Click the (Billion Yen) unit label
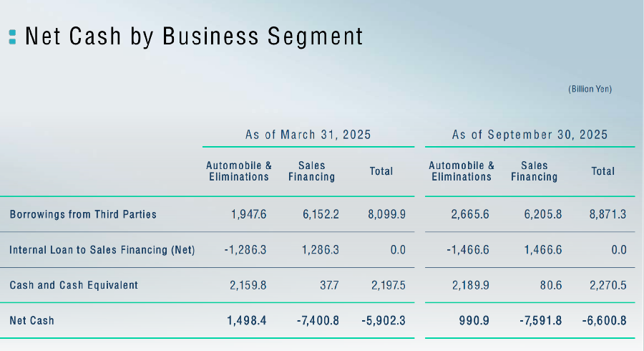The height and width of the screenshot is (351, 644). 590,89
